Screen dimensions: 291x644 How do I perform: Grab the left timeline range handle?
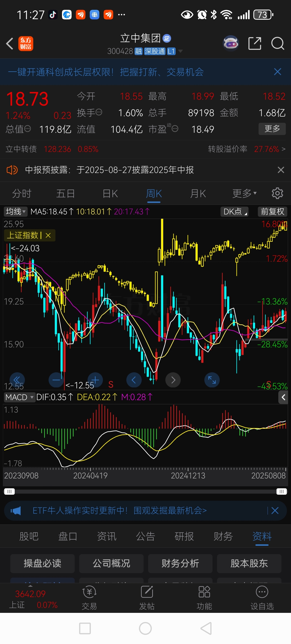10,491
